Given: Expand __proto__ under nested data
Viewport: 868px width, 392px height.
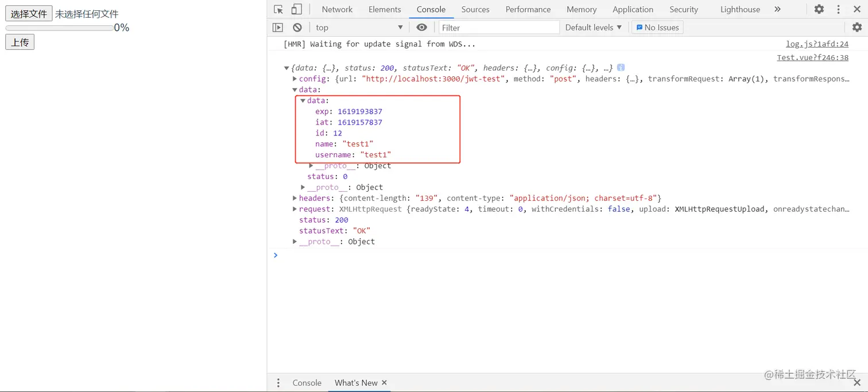Looking at the screenshot, I should pyautogui.click(x=311, y=166).
